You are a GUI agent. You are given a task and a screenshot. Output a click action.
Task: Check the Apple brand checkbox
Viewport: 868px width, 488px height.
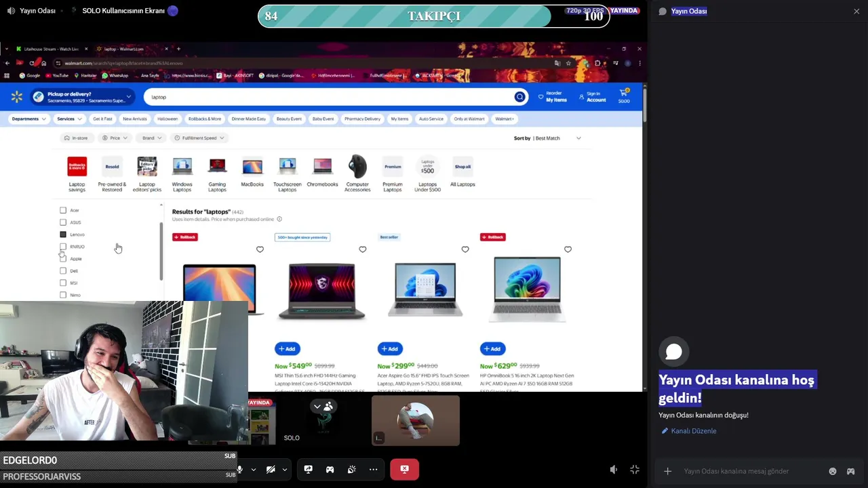(x=63, y=259)
